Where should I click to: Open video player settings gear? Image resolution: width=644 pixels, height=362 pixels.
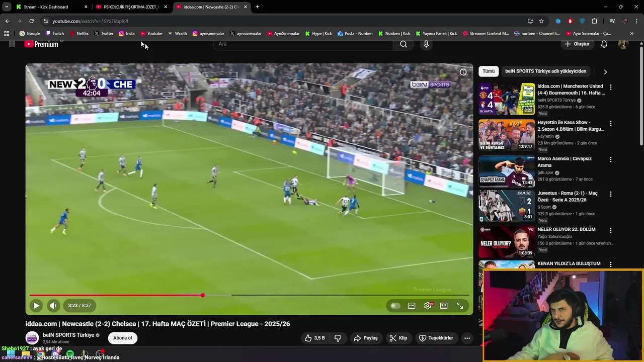point(428,306)
